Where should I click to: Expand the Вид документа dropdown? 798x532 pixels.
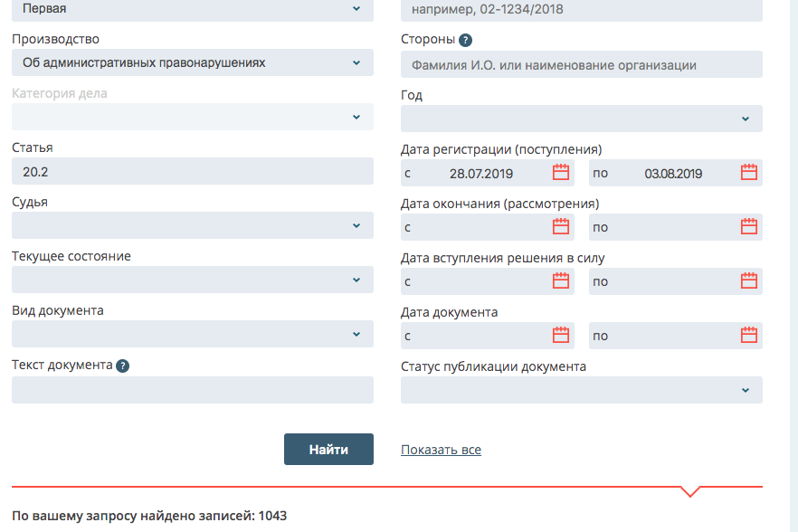(192, 334)
